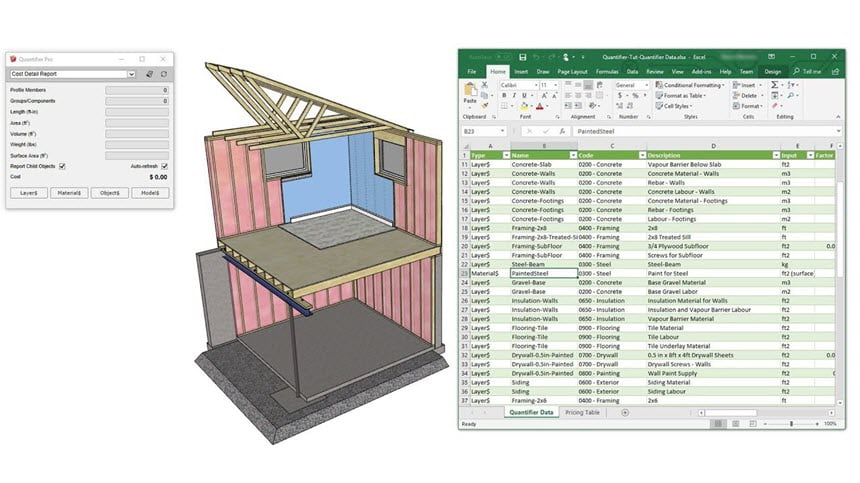The height and width of the screenshot is (483, 860).
Task: Click the Wrap Text icon in Alignment group
Action: [599, 85]
